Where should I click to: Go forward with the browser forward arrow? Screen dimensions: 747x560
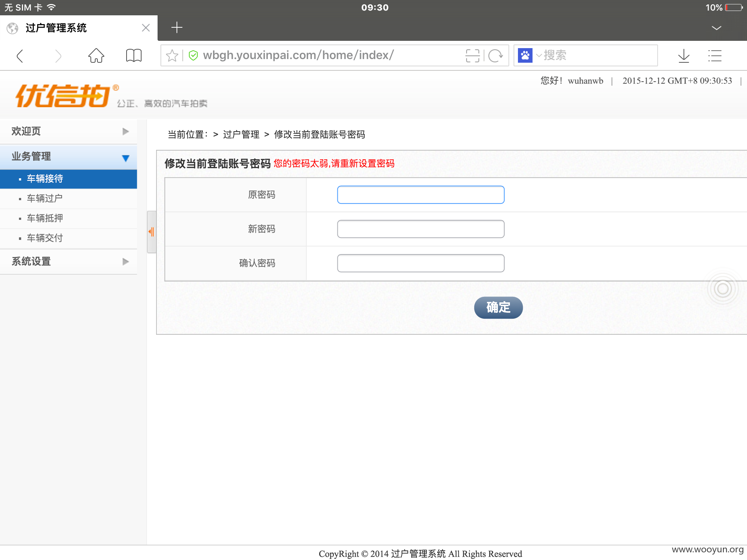click(x=58, y=56)
